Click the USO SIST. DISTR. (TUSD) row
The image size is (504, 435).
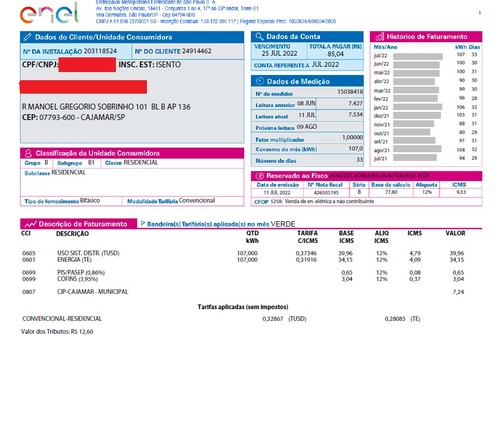click(x=88, y=253)
